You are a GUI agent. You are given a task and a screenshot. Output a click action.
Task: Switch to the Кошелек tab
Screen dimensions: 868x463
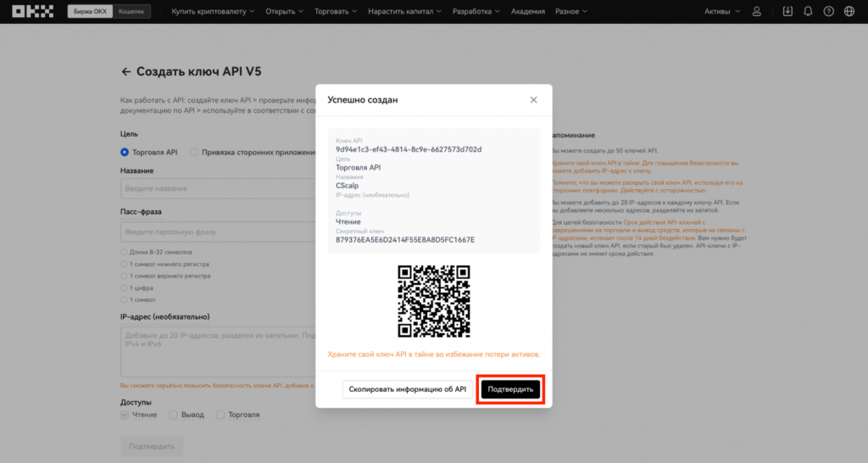click(x=131, y=12)
